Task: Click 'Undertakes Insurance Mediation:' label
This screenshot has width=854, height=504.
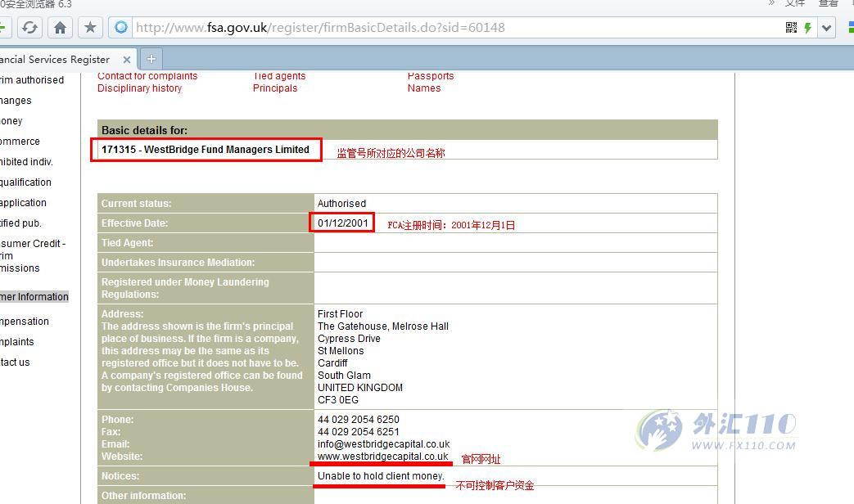Action: pyautogui.click(x=178, y=263)
